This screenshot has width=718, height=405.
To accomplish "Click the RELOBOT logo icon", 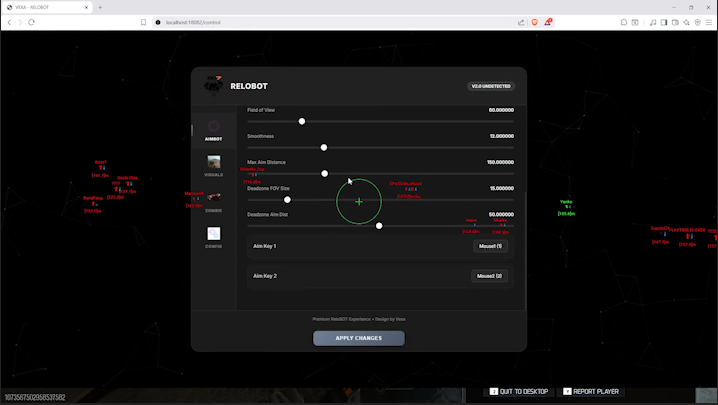I will pyautogui.click(x=212, y=86).
